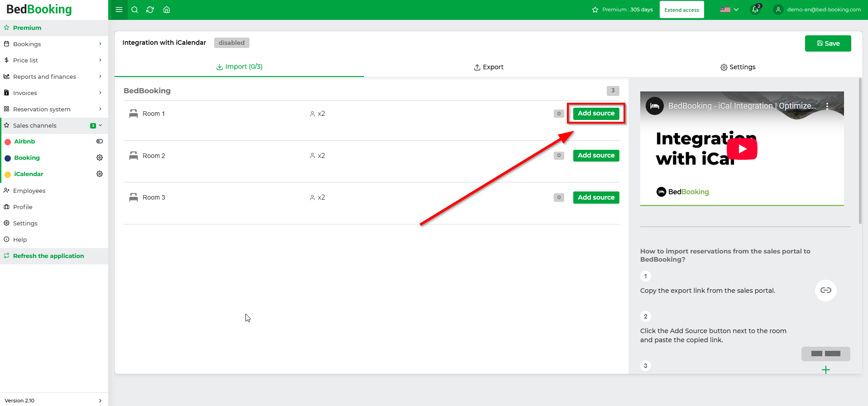Click the Extend access button
This screenshot has height=406, width=868.
pyautogui.click(x=681, y=10)
